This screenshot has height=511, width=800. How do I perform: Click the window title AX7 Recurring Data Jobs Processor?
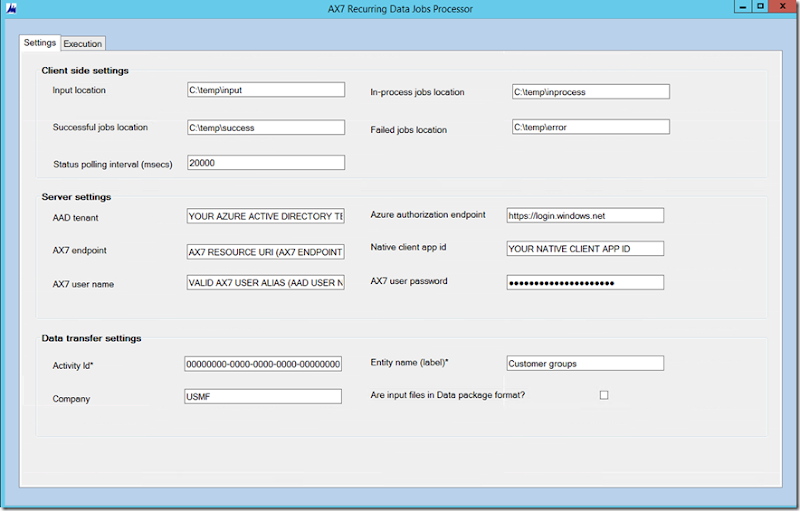[400, 9]
